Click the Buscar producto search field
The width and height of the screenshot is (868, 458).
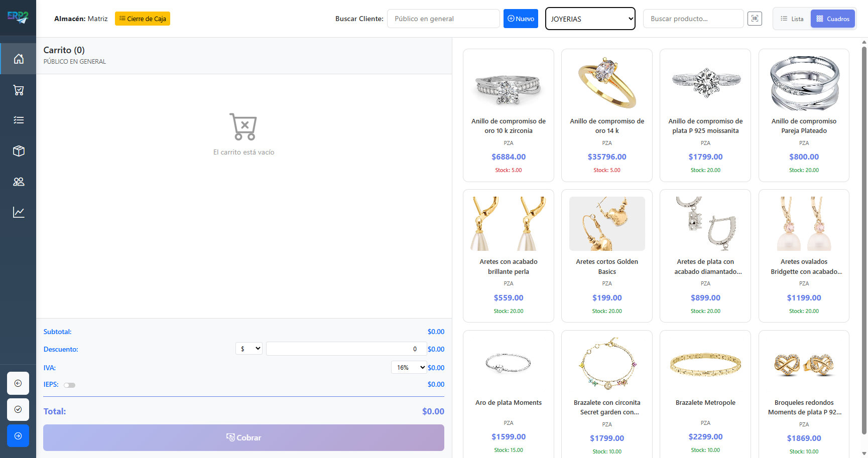[693, 19]
